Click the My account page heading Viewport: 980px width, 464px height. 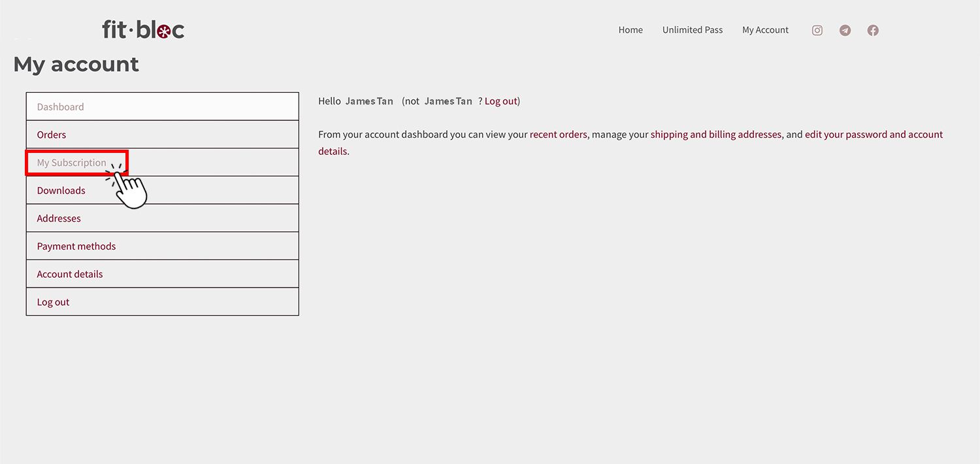pos(76,64)
